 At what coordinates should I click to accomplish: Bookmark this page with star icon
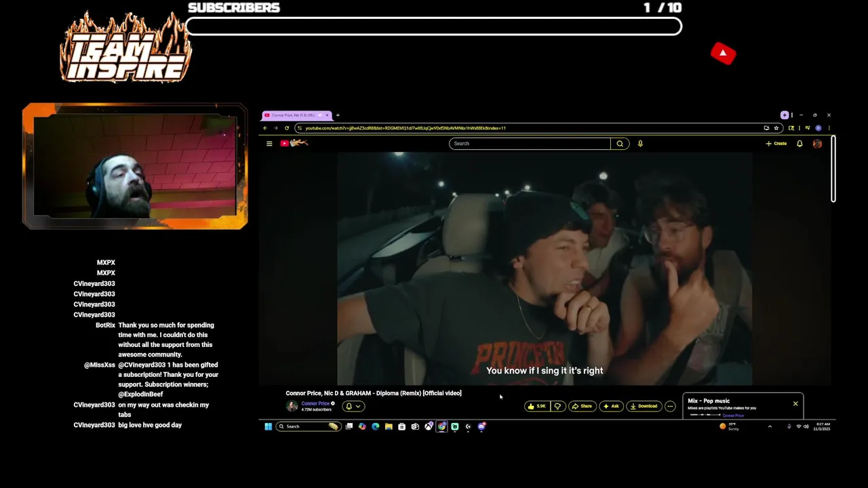coord(776,128)
